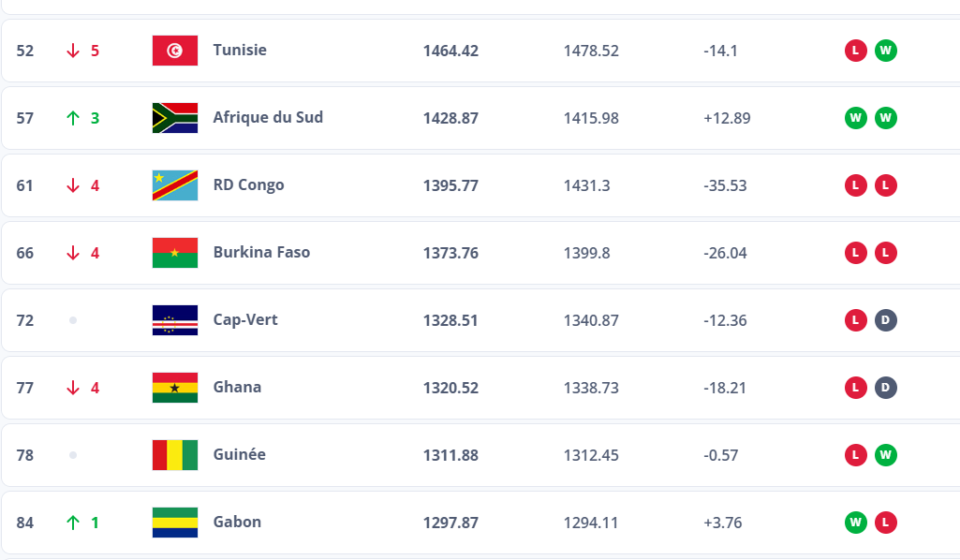Select the RD Congo team name
The image size is (960, 560).
pyautogui.click(x=248, y=184)
